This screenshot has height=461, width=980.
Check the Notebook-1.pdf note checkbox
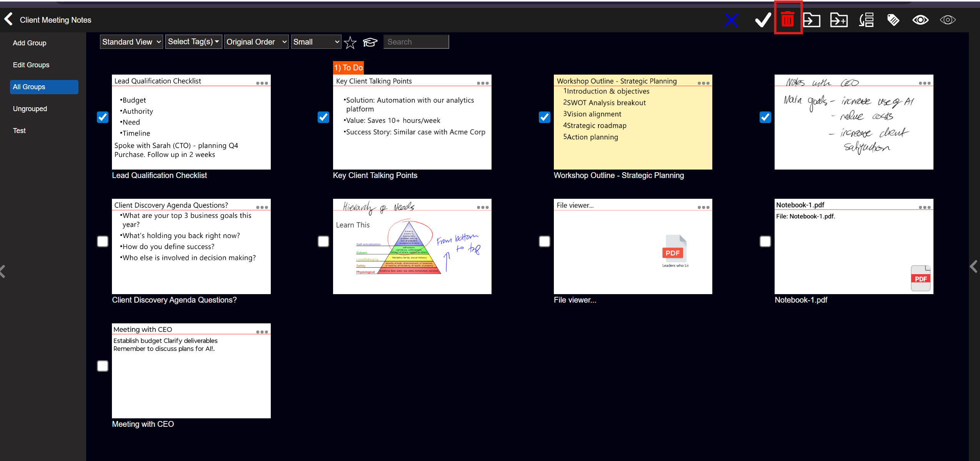(765, 241)
